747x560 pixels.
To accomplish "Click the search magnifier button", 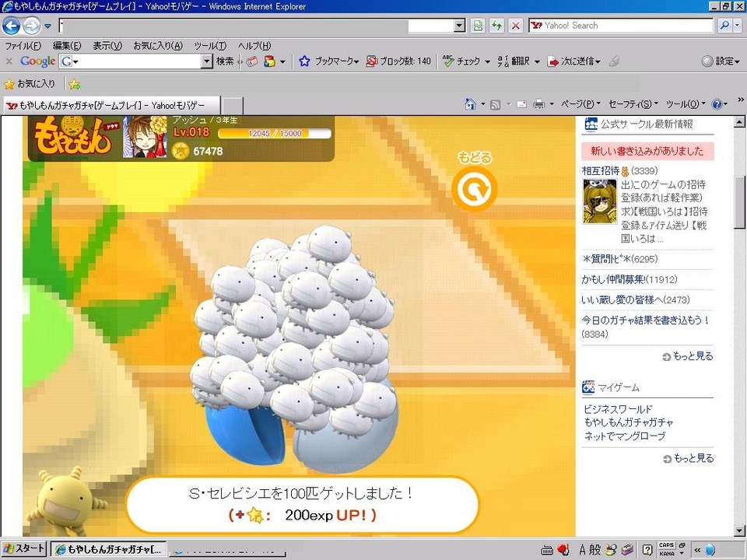I will coord(724,26).
